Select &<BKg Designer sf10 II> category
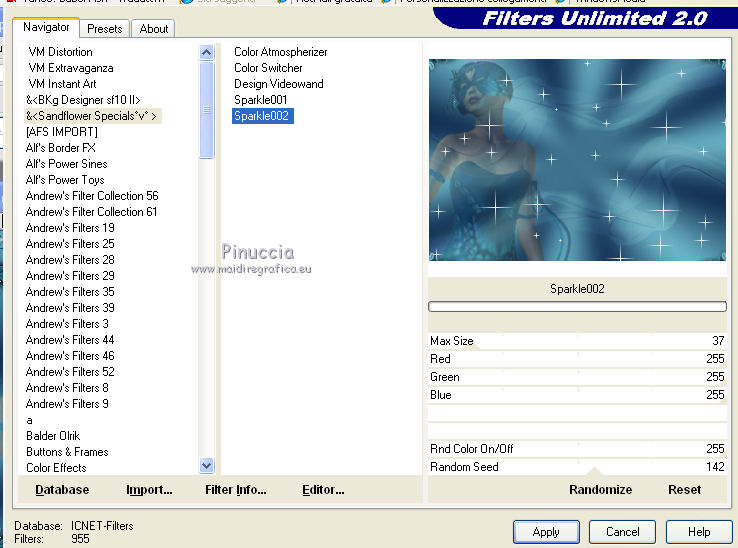The height and width of the screenshot is (548, 738). click(x=83, y=100)
